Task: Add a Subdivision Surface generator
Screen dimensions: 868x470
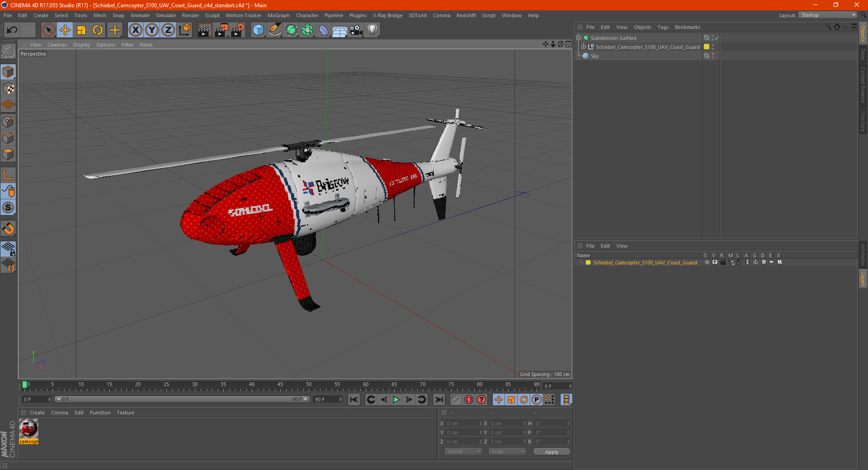Action: [291, 30]
